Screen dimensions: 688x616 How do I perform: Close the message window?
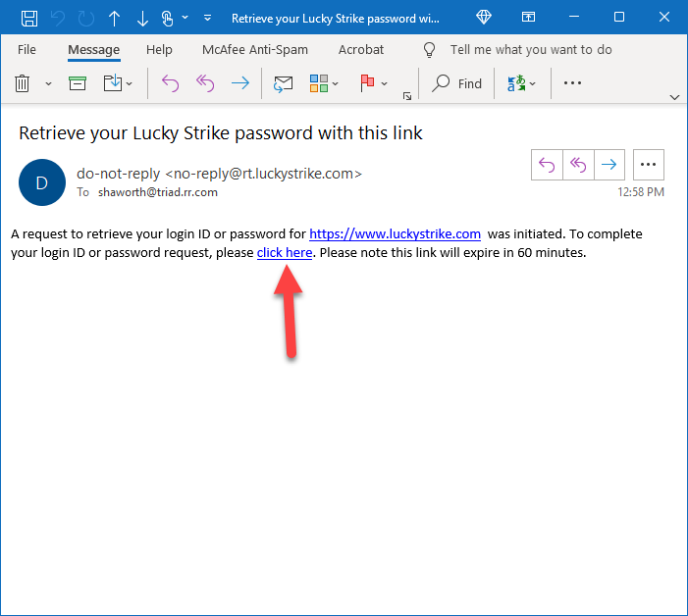tap(664, 17)
